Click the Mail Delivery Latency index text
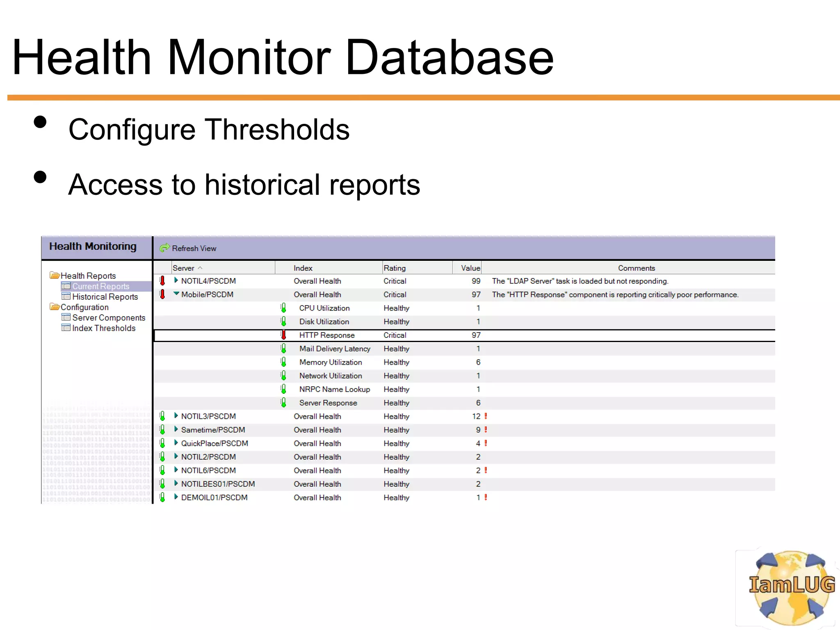The height and width of the screenshot is (630, 840). pos(335,349)
